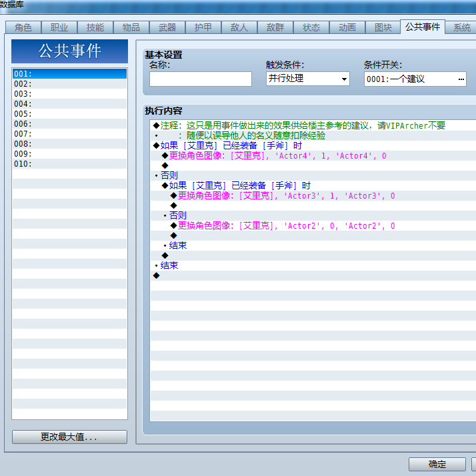Select the final empty diamond line after outer 结束
Screen dimensions: 476x476
313,275
